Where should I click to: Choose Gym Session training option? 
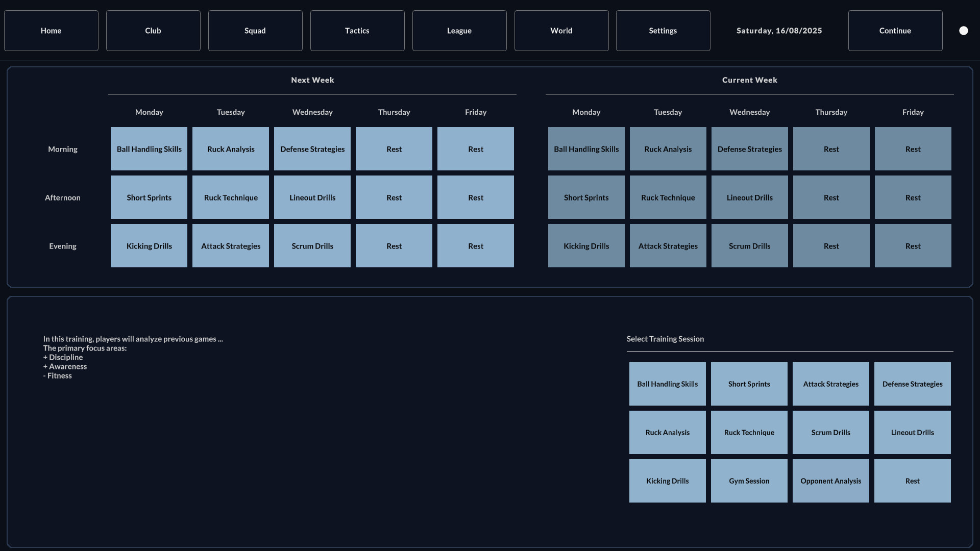(749, 481)
